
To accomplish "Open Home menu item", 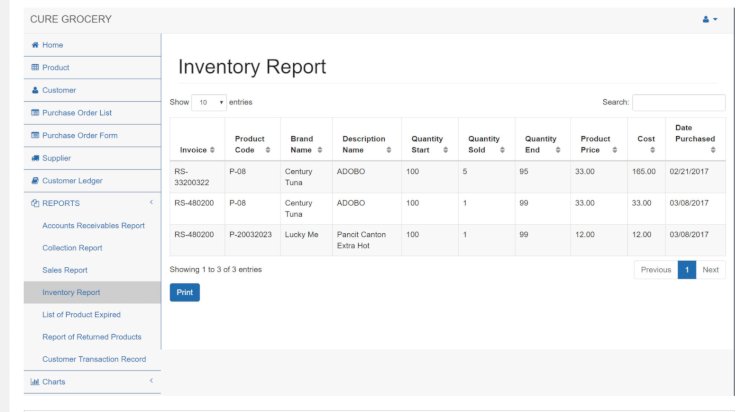I will pyautogui.click(x=92, y=45).
